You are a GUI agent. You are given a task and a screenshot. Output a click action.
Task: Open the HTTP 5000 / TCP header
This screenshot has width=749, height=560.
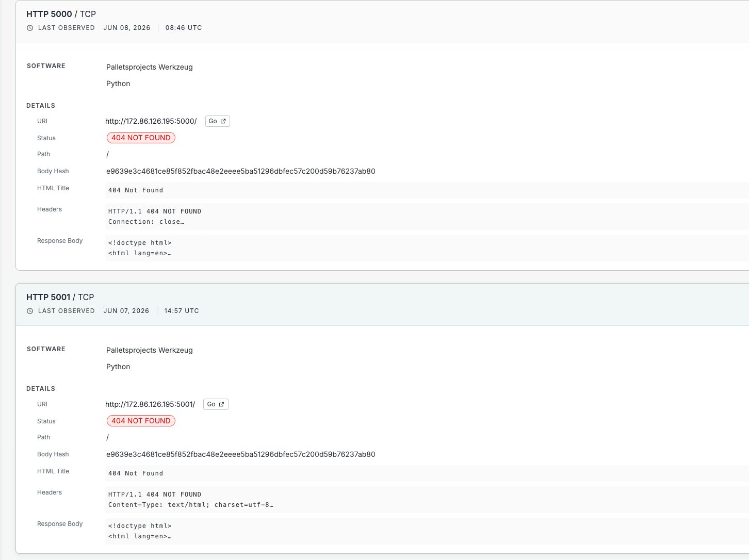[61, 14]
